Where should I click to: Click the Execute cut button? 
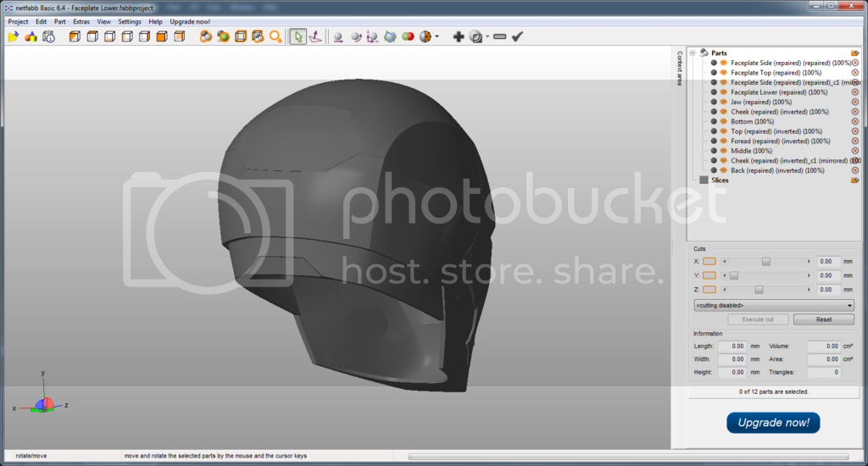click(x=758, y=319)
